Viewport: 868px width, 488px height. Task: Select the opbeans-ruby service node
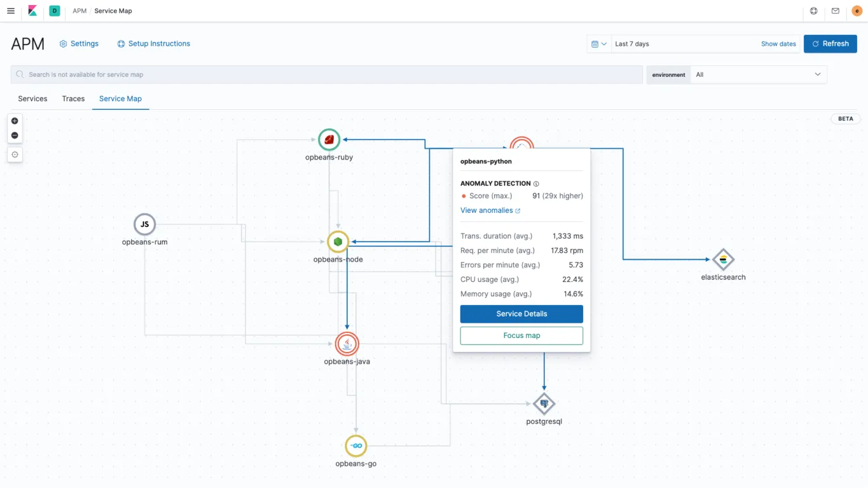tap(329, 140)
